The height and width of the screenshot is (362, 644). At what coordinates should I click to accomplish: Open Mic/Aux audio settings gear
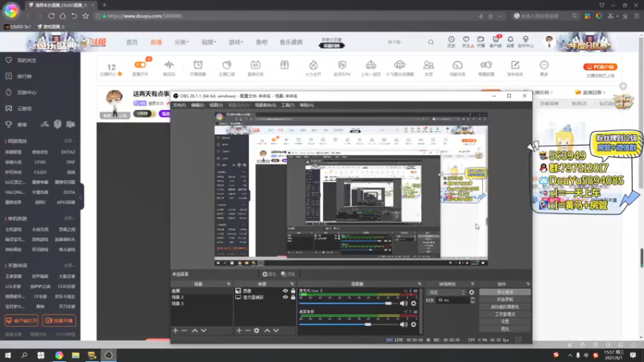coord(414,303)
